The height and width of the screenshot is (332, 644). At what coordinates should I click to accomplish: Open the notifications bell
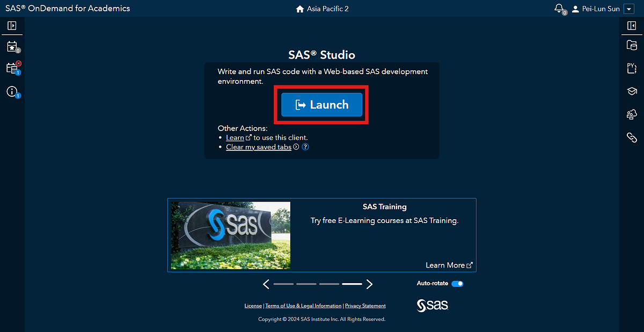pyautogui.click(x=558, y=8)
